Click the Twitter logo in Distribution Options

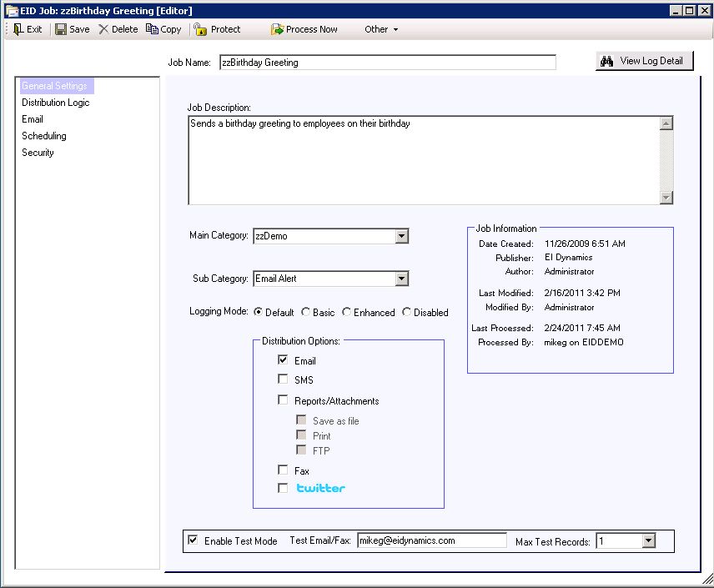pyautogui.click(x=320, y=488)
